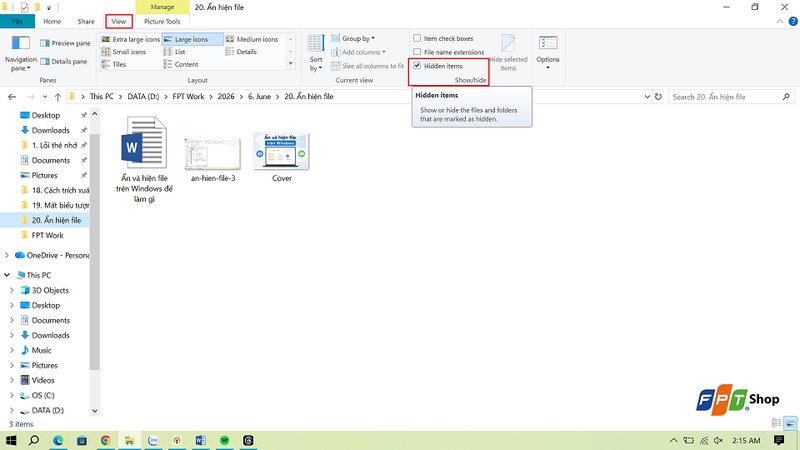Select List layout
The image size is (800, 450).
[174, 52]
